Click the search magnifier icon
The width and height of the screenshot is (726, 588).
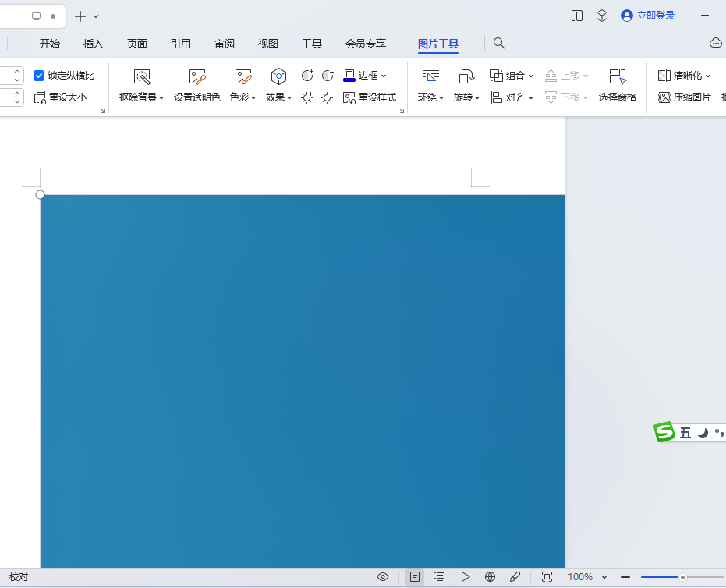499,43
